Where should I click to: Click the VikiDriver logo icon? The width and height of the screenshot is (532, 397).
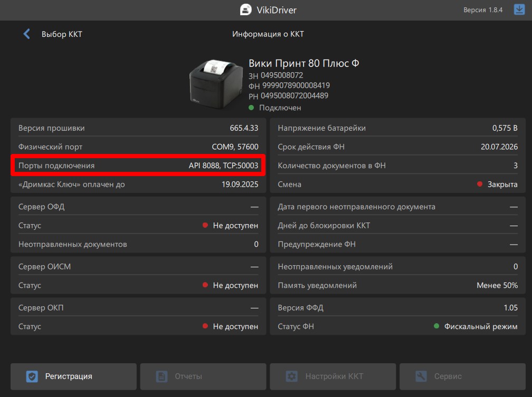click(245, 10)
